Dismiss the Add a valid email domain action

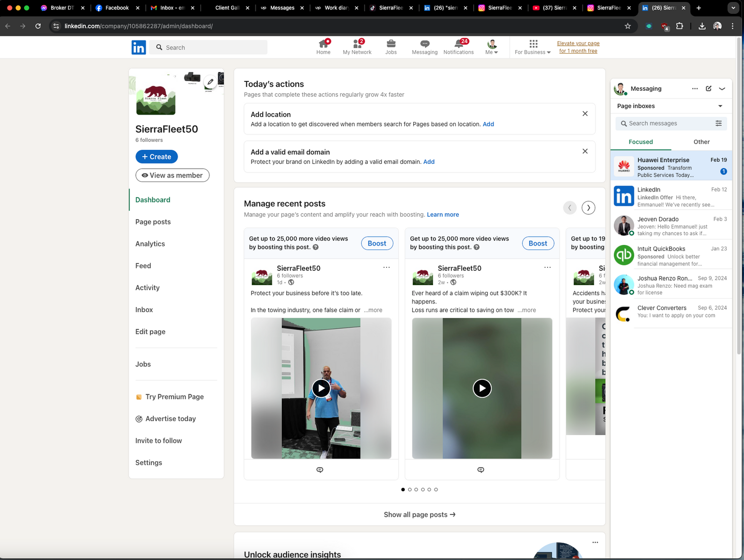[585, 151]
